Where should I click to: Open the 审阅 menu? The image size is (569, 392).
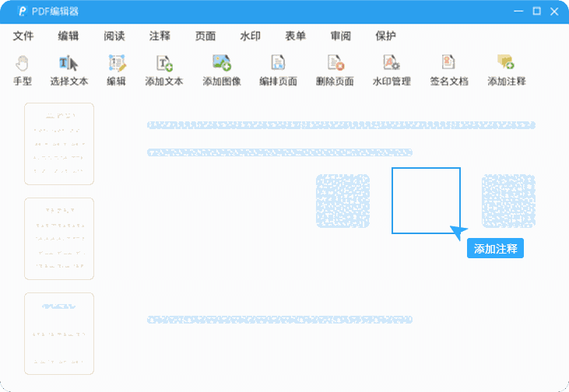340,36
